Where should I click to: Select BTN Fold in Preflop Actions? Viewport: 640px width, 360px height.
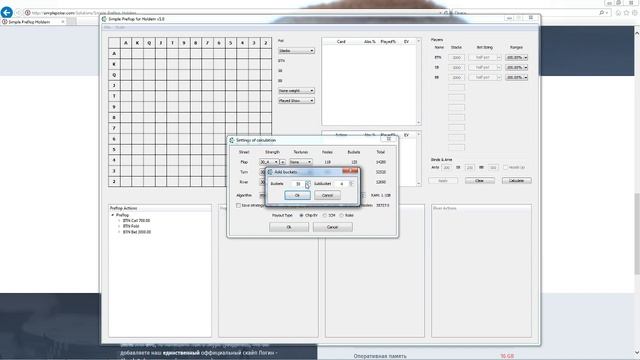(x=131, y=226)
